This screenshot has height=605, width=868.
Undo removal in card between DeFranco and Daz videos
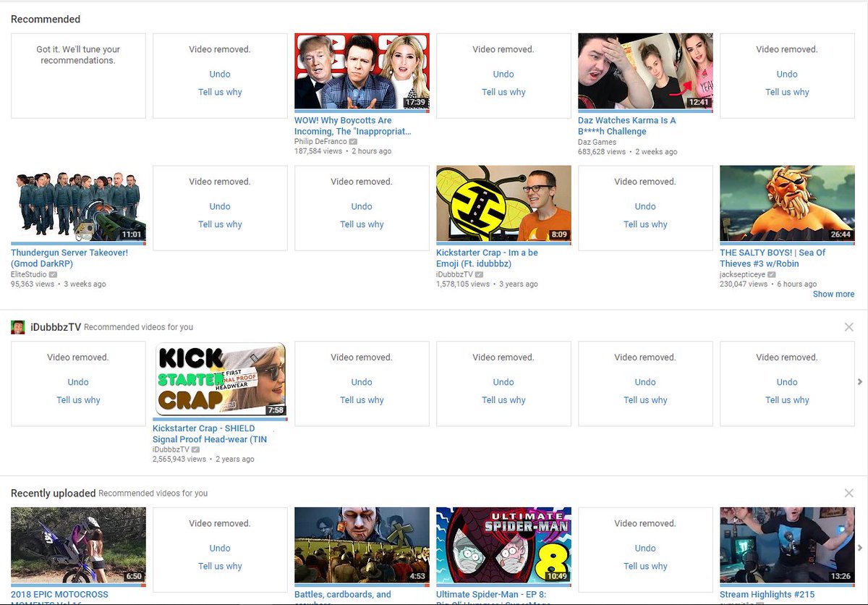point(503,74)
